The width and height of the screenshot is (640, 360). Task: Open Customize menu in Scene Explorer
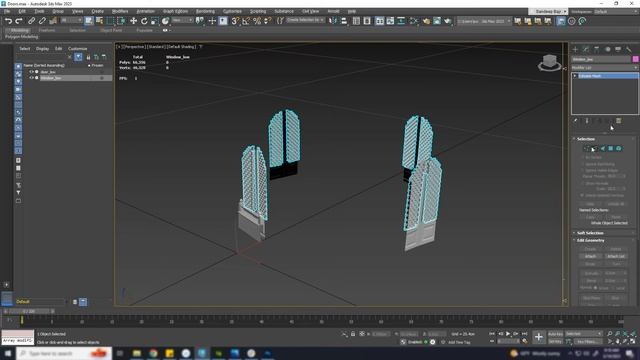tap(78, 49)
